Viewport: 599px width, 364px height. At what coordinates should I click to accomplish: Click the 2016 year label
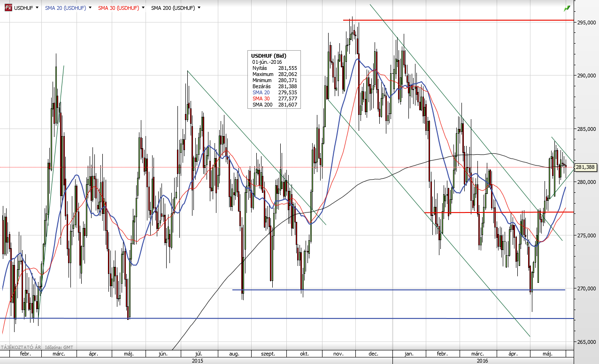click(x=482, y=360)
